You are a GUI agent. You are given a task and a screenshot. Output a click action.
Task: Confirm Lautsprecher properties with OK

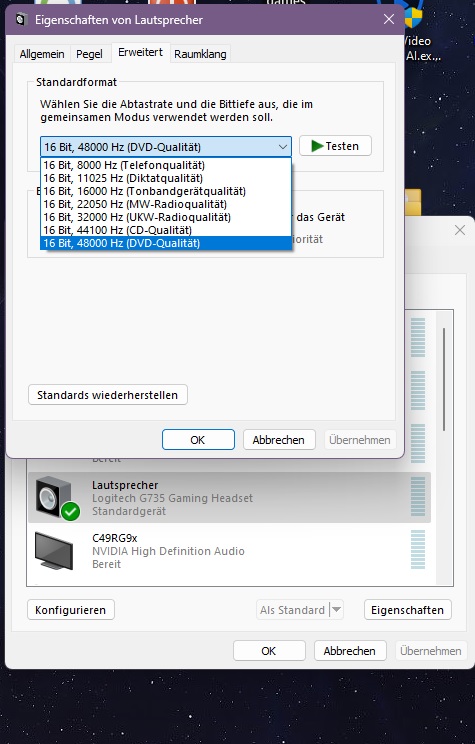coord(198,440)
